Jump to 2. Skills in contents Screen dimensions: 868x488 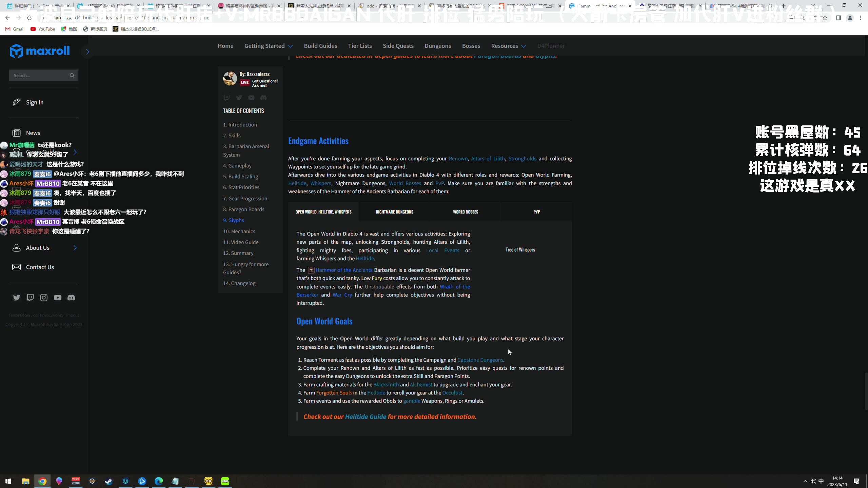point(232,136)
